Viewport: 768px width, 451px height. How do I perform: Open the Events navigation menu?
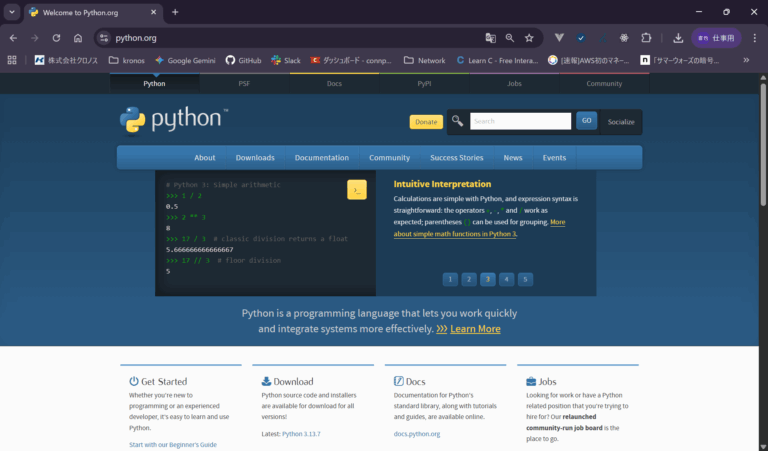[x=554, y=158]
